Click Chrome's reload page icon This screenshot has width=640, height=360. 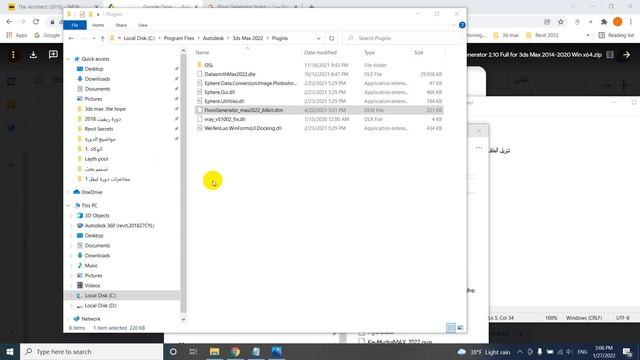pos(36,22)
